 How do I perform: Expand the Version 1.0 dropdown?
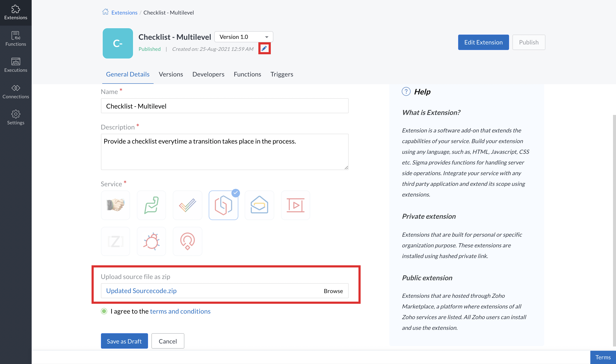coord(244,37)
